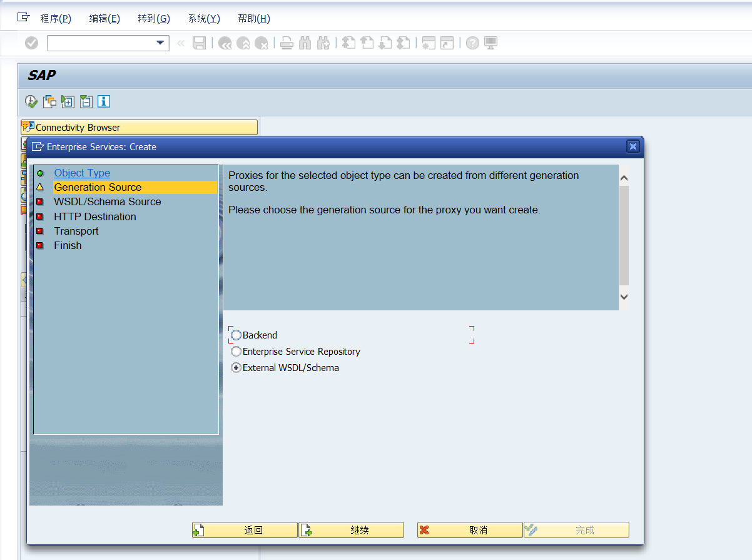The width and height of the screenshot is (752, 560).
Task: Click the 返回 (Back) button
Action: [245, 530]
